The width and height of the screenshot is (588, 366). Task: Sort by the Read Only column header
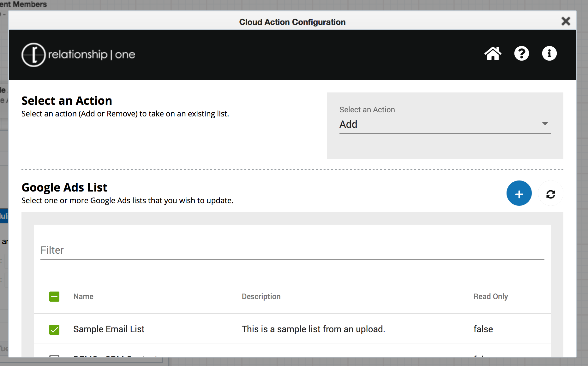(491, 297)
